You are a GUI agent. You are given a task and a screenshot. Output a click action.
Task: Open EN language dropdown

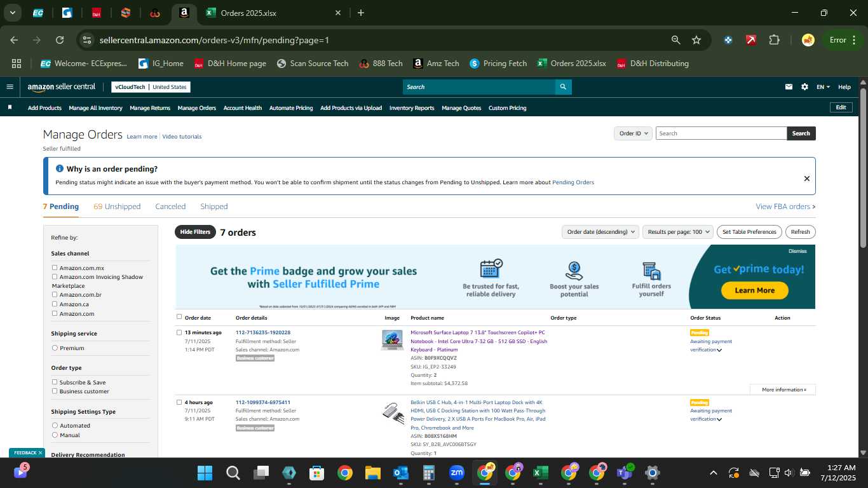823,87
